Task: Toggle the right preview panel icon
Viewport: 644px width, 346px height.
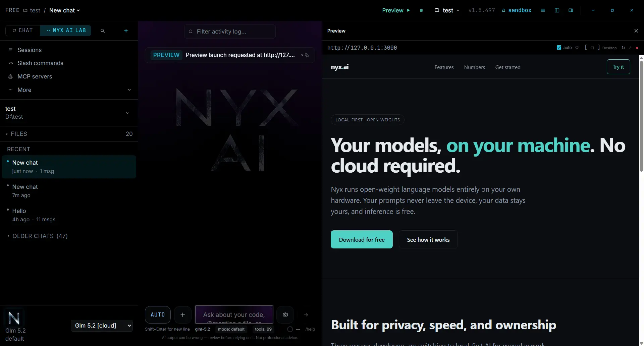Action: click(571, 10)
